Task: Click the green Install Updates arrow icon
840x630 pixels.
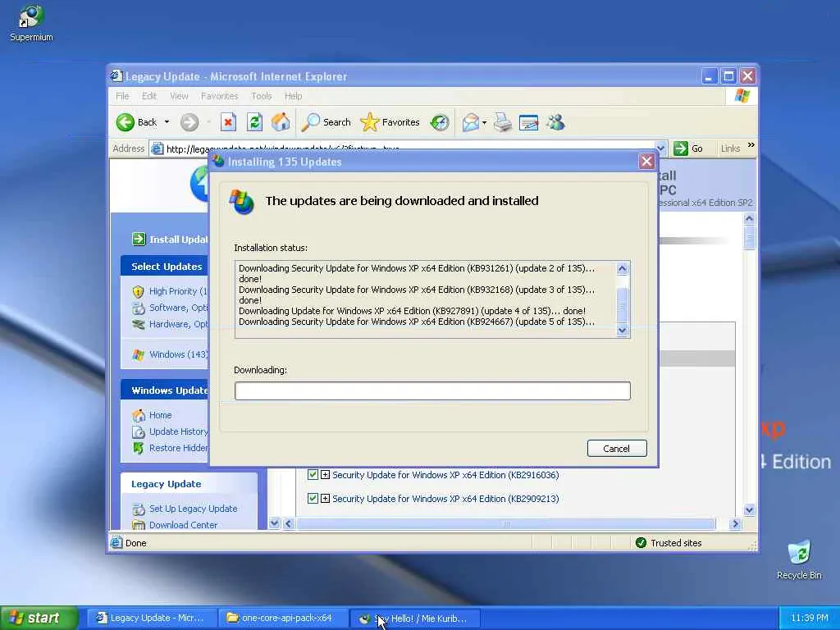Action: [x=139, y=239]
